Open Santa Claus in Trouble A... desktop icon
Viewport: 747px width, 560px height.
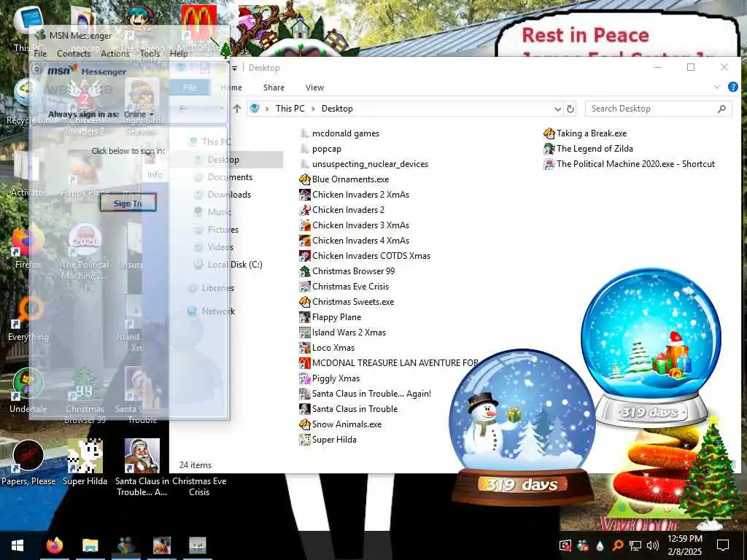tap(142, 467)
